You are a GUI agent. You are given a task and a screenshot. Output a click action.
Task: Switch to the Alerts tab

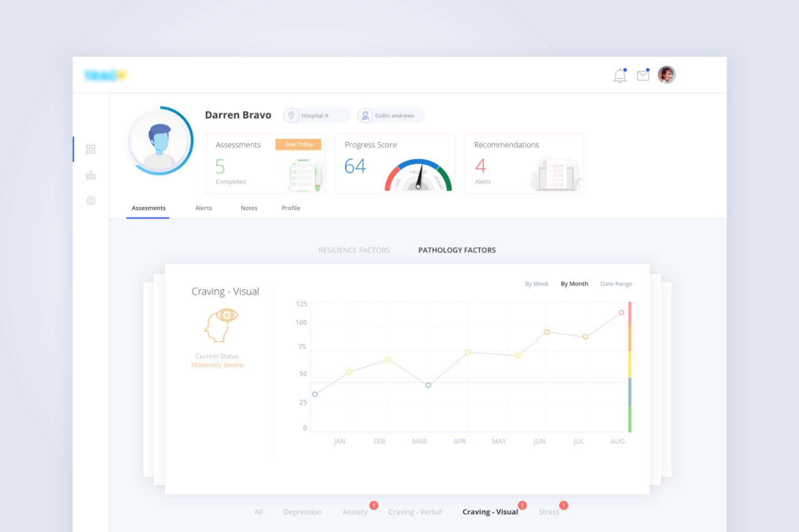pyautogui.click(x=203, y=208)
